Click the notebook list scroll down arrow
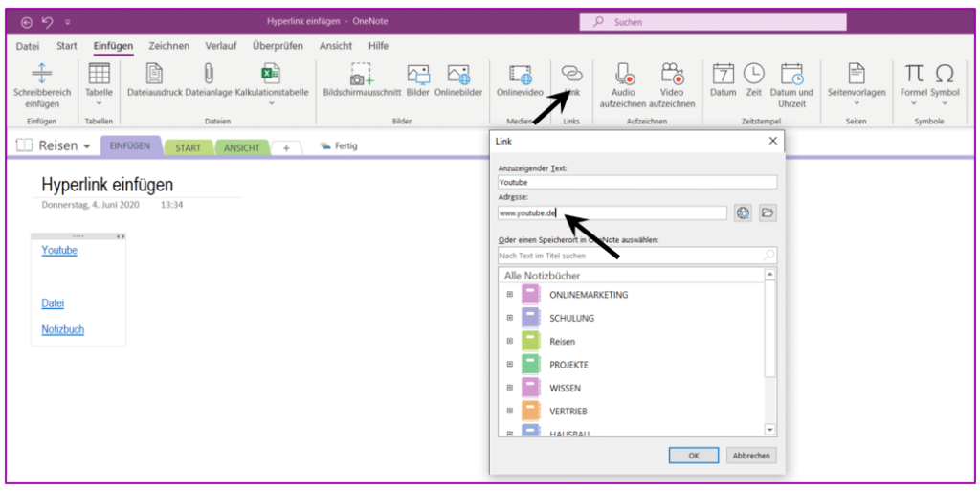 [770, 430]
